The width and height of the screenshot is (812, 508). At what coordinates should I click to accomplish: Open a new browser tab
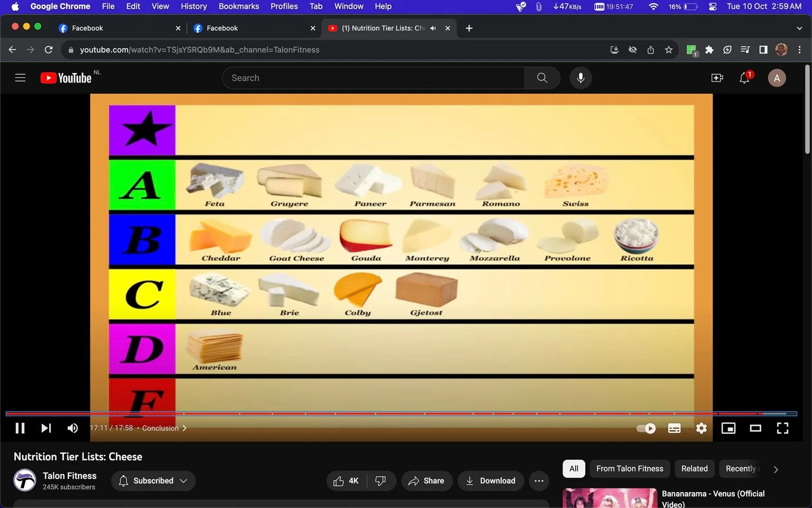click(469, 28)
